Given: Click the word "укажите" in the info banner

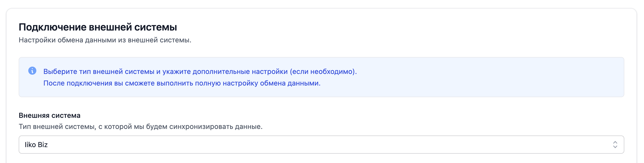Looking at the screenshot, I should pyautogui.click(x=176, y=72).
